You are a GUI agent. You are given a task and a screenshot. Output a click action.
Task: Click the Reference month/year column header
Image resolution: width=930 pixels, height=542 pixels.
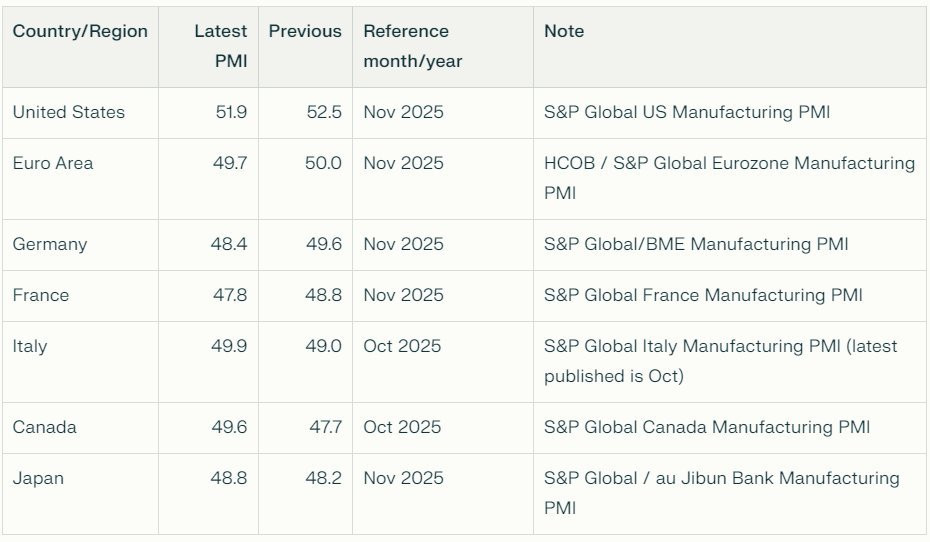click(x=413, y=46)
